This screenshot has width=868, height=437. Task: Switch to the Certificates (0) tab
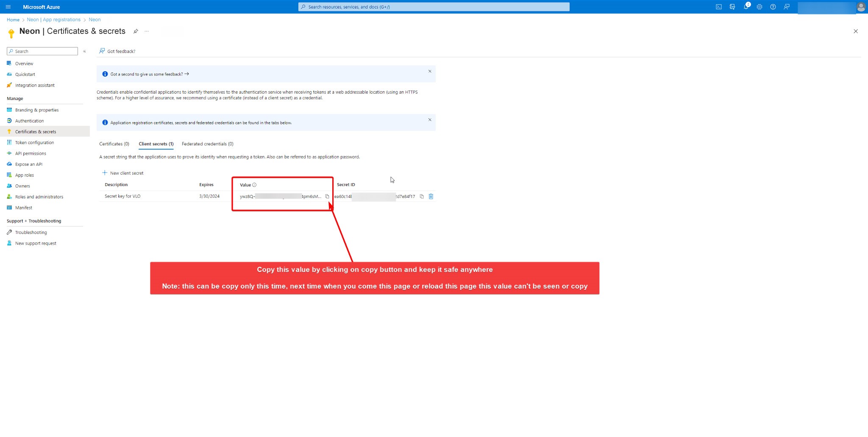114,144
